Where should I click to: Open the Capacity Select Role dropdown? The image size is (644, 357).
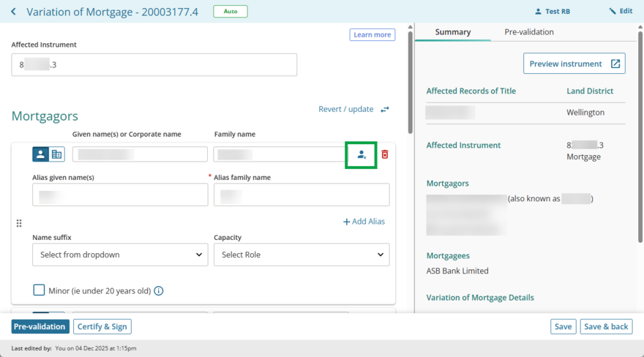(x=302, y=255)
